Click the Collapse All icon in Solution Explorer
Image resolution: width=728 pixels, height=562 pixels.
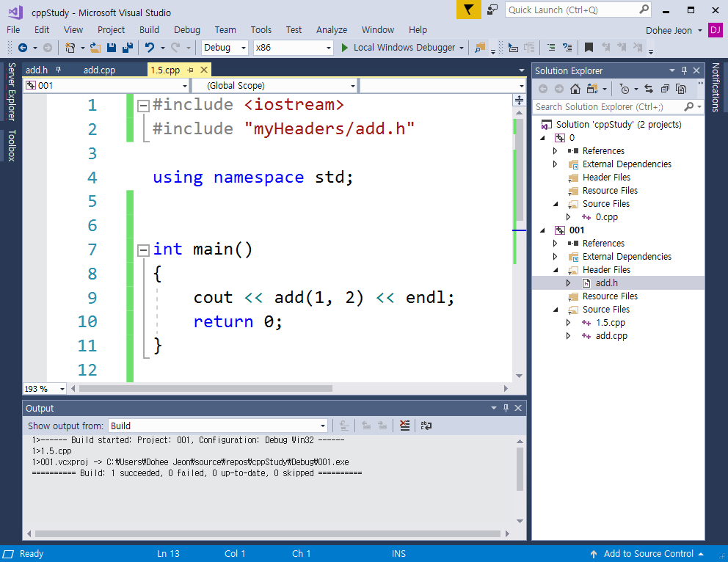(x=665, y=89)
